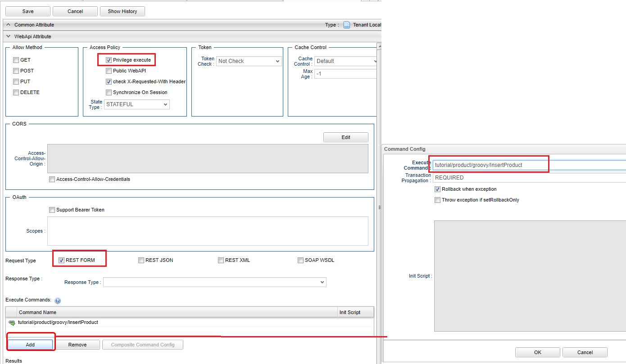Click the scrollbar up arrow of WebApi panel
The width and height of the screenshot is (626, 364).
pos(379,46)
